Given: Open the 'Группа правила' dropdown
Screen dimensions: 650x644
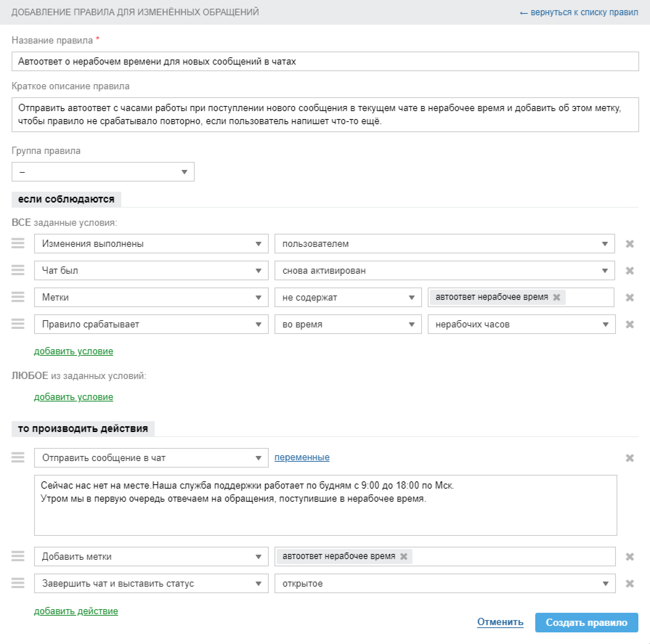Looking at the screenshot, I should click(103, 172).
